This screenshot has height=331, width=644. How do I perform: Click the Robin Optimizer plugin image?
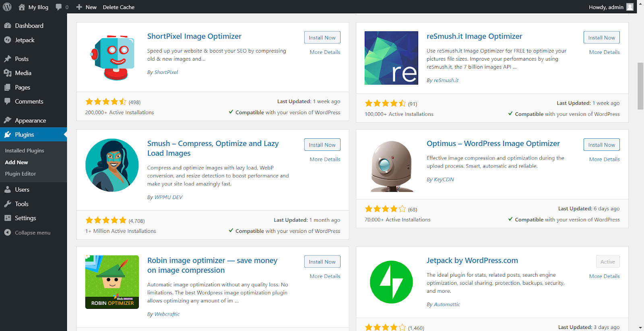(x=112, y=282)
